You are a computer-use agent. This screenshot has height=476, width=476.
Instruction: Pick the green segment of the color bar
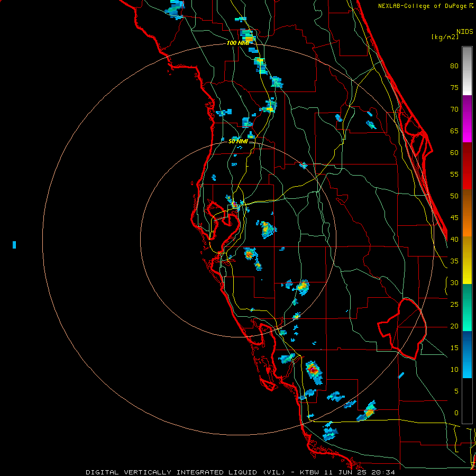[x=467, y=307]
